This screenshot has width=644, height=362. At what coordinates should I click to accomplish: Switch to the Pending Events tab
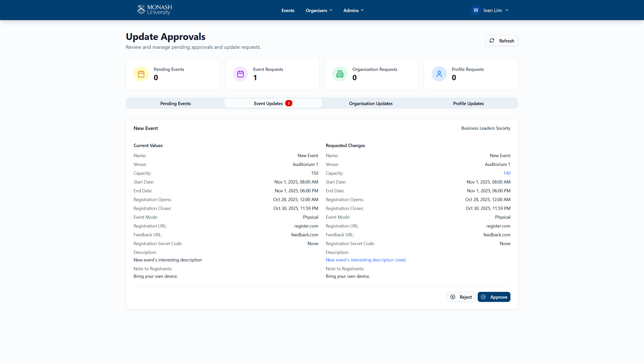(175, 103)
